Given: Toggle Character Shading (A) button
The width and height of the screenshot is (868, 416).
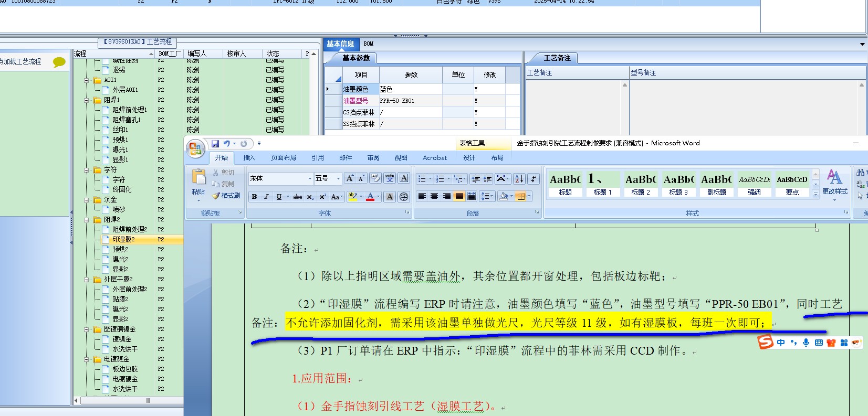Looking at the screenshot, I should click(x=390, y=197).
